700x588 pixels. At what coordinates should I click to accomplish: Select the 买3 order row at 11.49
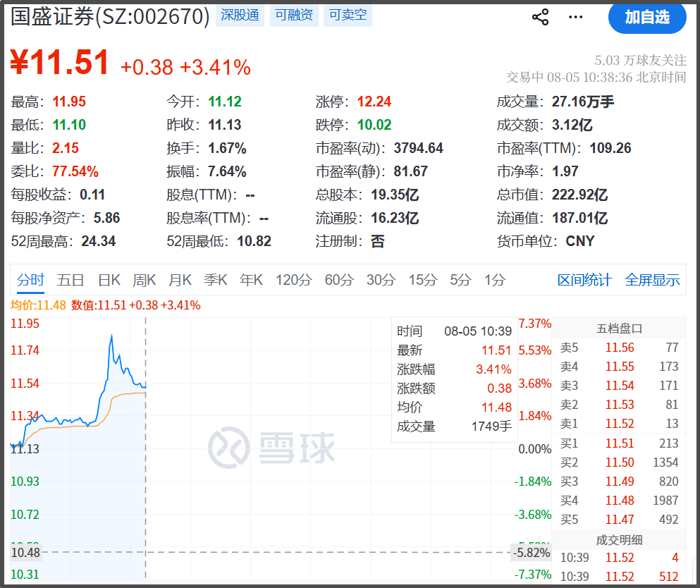(x=619, y=482)
